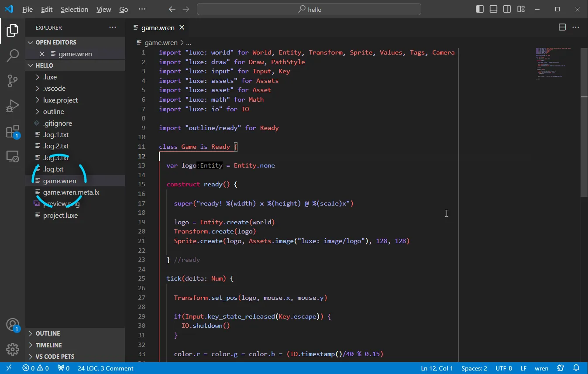Open the Run and Debug view
The image size is (588, 374).
[13, 106]
